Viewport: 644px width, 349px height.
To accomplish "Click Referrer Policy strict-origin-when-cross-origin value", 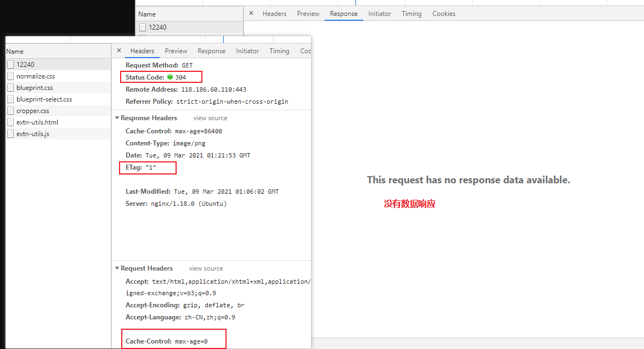I will (x=233, y=102).
